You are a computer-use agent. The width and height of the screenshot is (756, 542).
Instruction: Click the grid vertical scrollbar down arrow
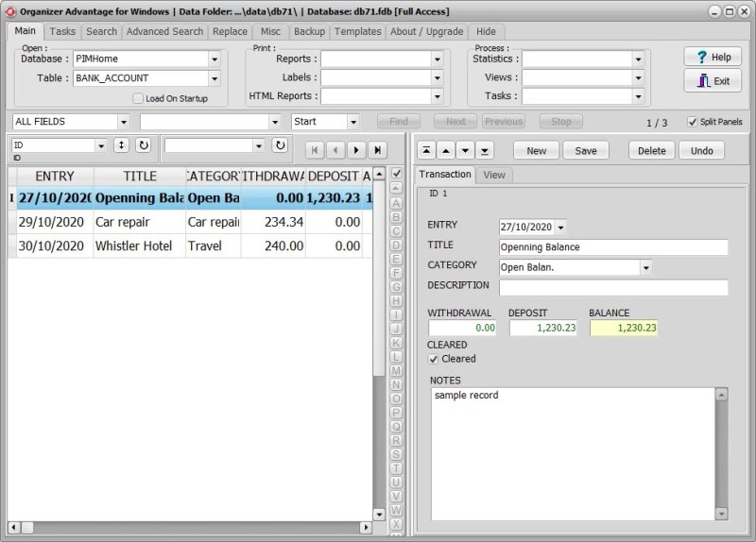point(379,515)
